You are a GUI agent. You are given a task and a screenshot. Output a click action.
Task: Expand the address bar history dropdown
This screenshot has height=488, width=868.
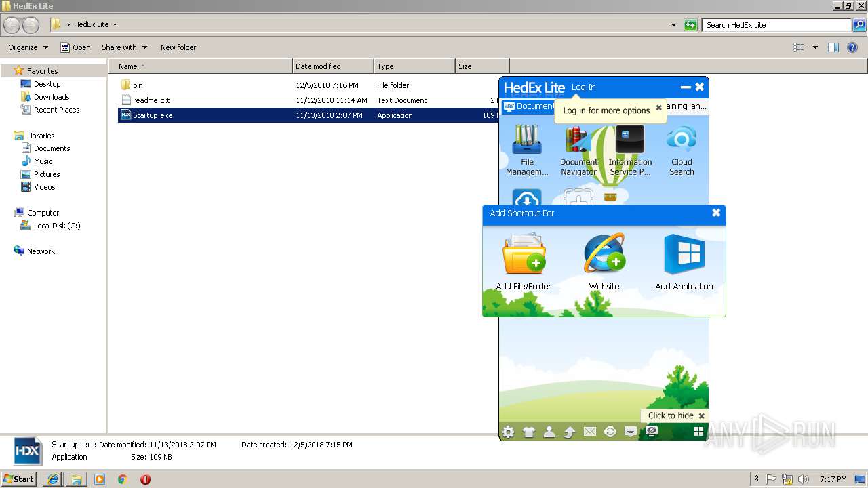point(673,25)
